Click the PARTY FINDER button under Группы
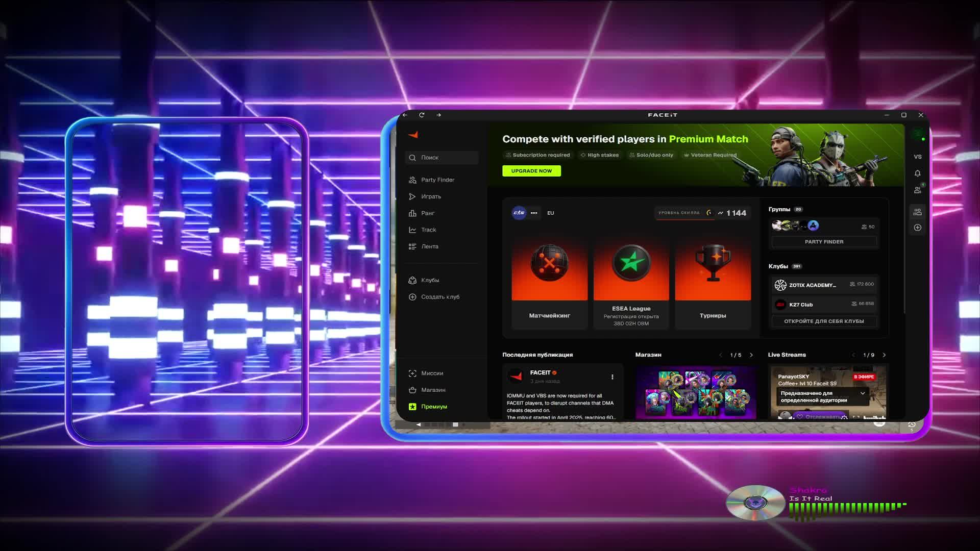 [824, 242]
